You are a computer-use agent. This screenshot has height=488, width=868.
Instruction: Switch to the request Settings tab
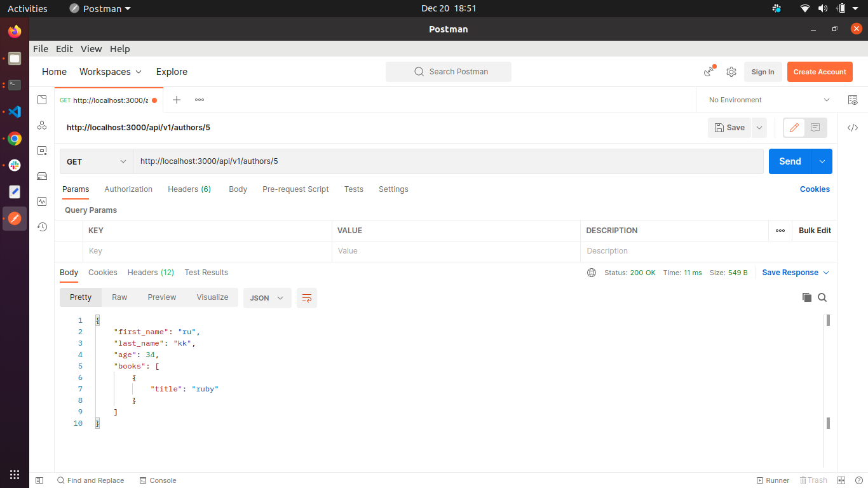tap(393, 189)
